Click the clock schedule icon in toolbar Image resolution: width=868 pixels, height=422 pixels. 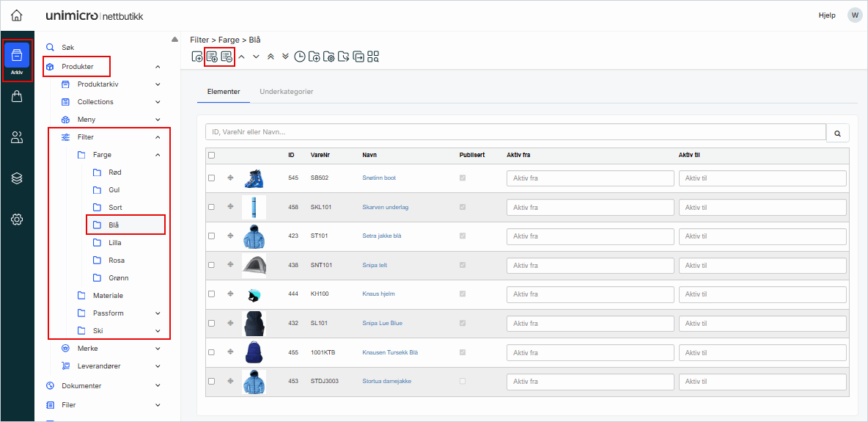(300, 57)
